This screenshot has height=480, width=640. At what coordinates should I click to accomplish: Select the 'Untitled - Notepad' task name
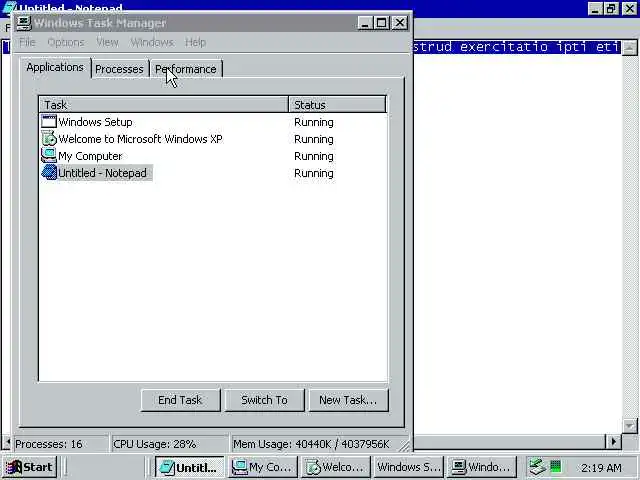pyautogui.click(x=102, y=173)
